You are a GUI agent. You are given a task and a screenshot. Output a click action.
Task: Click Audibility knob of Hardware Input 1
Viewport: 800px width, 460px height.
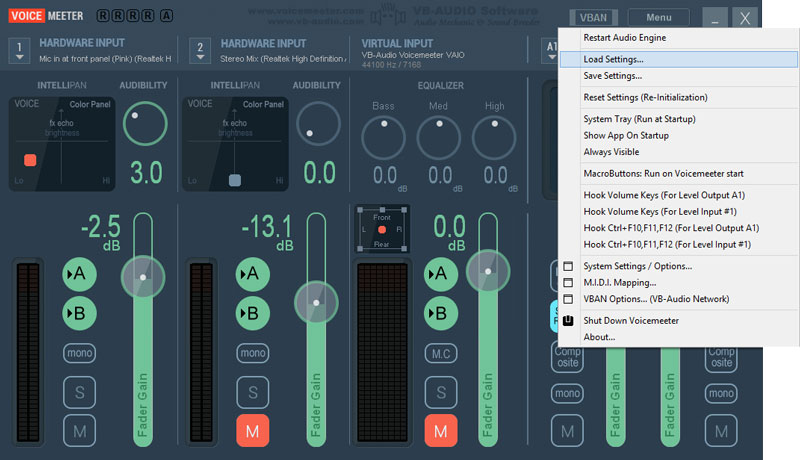(145, 123)
